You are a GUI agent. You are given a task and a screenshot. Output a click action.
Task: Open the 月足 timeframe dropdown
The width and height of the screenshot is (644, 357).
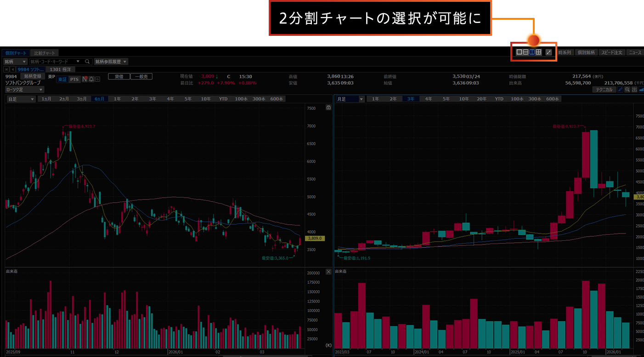350,99
